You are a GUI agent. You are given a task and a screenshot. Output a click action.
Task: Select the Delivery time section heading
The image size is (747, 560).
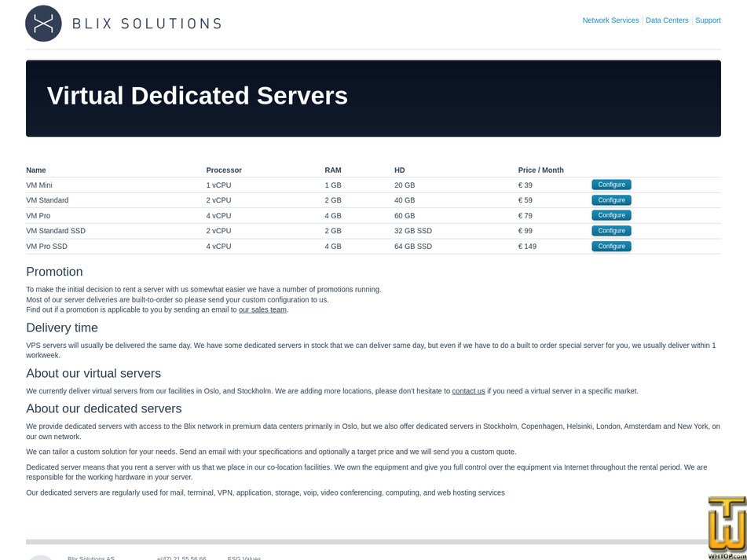click(62, 328)
